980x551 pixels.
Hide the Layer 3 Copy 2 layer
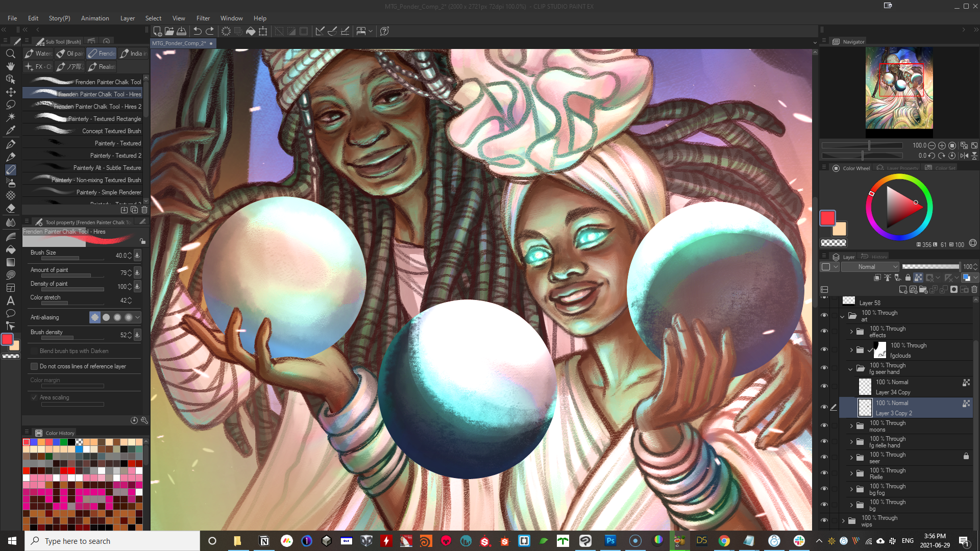tap(824, 407)
